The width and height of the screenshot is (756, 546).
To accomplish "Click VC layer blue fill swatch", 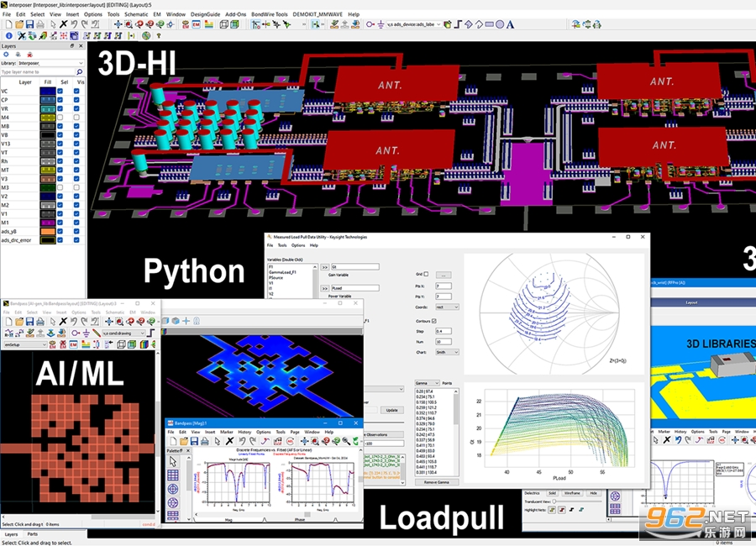I will coord(48,92).
